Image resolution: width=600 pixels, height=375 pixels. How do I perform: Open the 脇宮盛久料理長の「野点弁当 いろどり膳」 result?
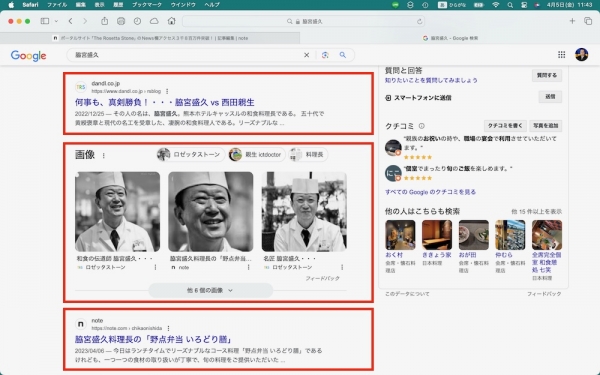coord(153,339)
